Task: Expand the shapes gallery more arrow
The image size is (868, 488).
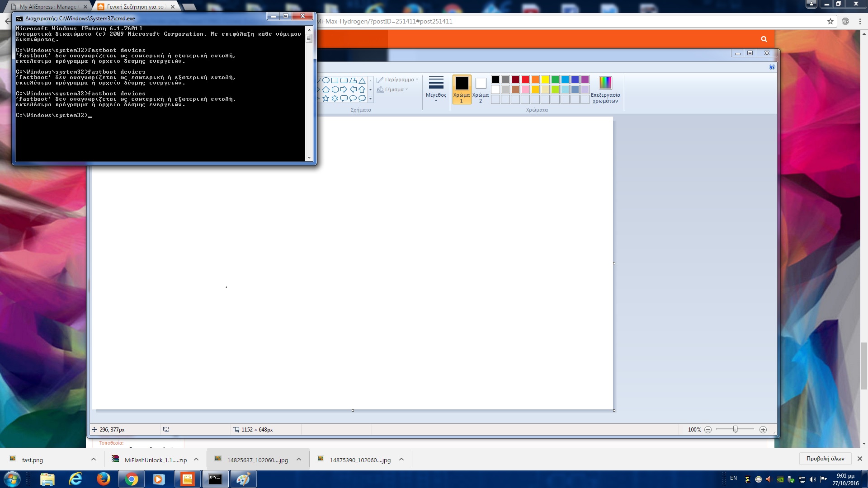Action: (x=370, y=99)
